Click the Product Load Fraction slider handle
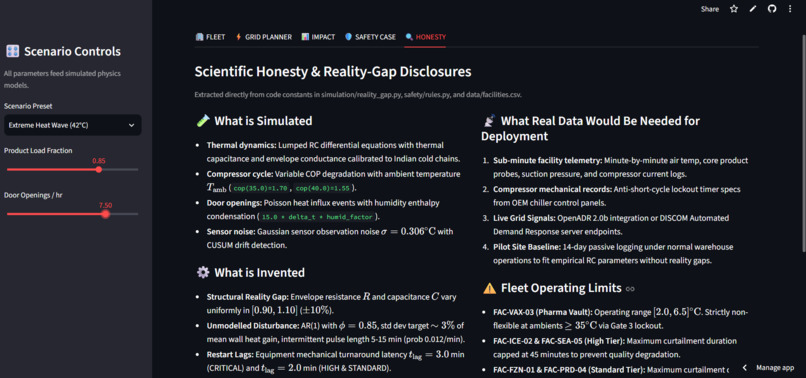Screen dimensions: 806x378 click(99, 169)
